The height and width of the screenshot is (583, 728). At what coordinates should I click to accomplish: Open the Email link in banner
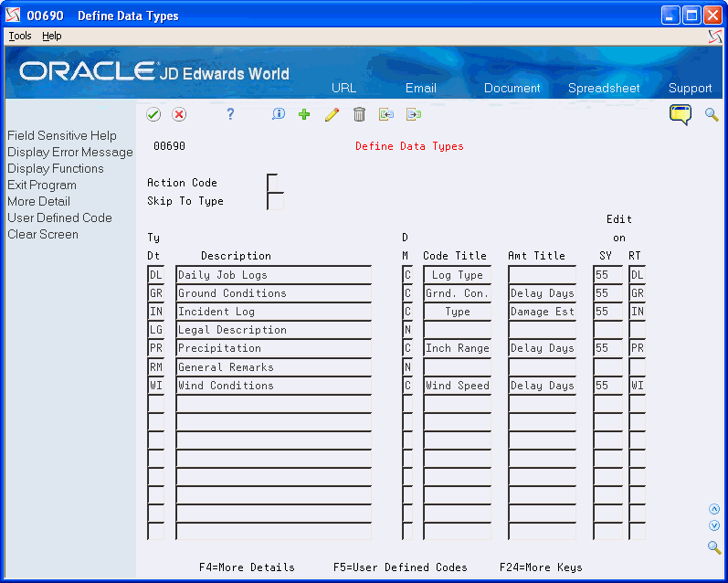tap(421, 88)
